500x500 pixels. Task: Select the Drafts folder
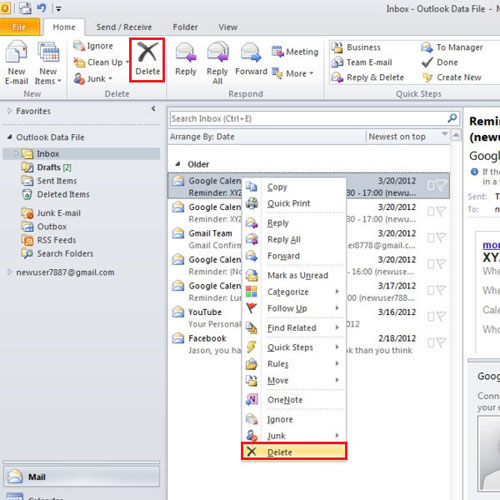(x=46, y=167)
